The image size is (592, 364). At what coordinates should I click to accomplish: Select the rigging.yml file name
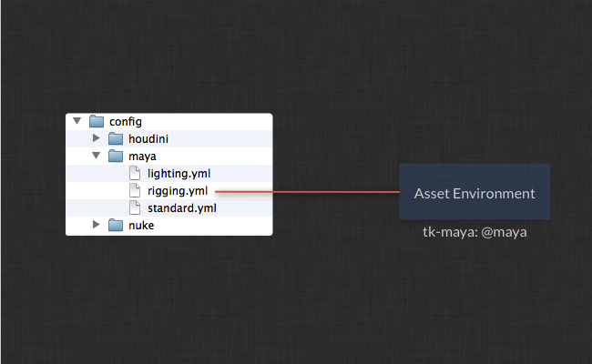(178, 191)
